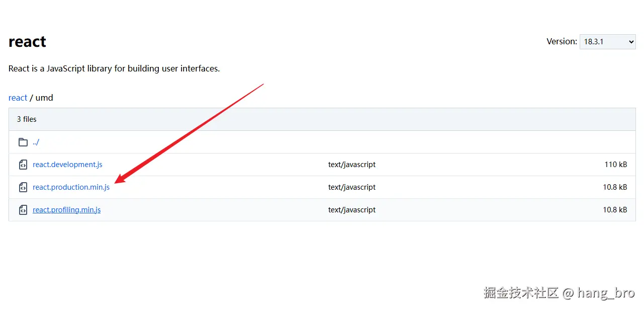Open the Version 18.3.1 dropdown
Viewport: 644px width, 310px height.
coord(607,42)
